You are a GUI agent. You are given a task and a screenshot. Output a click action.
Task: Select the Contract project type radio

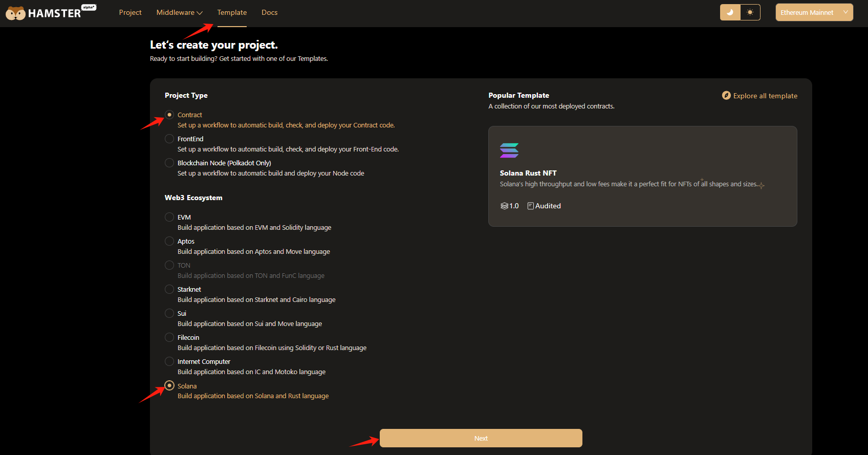point(169,115)
